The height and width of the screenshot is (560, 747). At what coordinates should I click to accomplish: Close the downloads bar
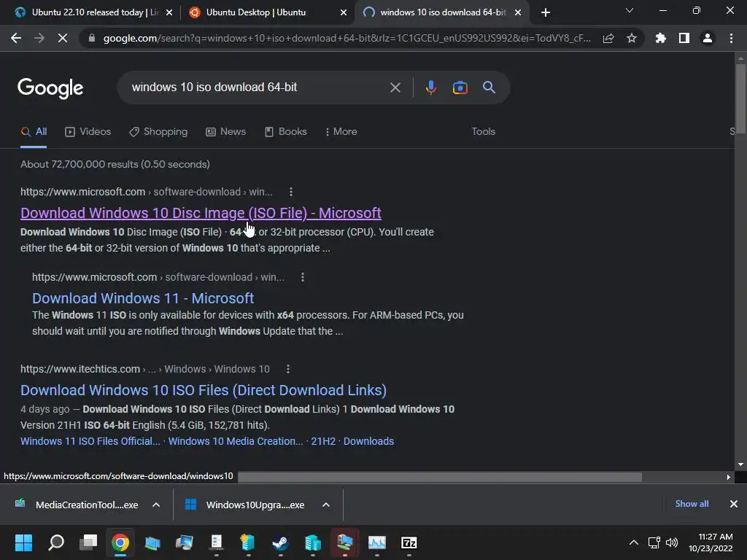734,504
